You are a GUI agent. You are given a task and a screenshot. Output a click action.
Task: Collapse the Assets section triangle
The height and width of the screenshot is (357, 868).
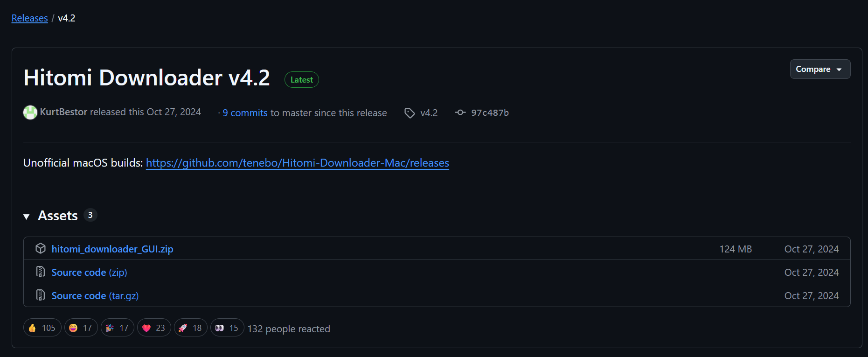[27, 217]
